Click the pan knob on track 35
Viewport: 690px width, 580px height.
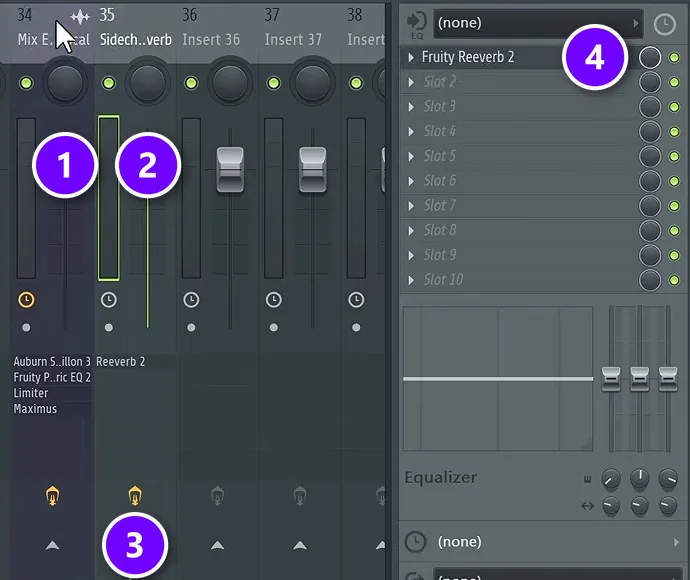click(147, 83)
